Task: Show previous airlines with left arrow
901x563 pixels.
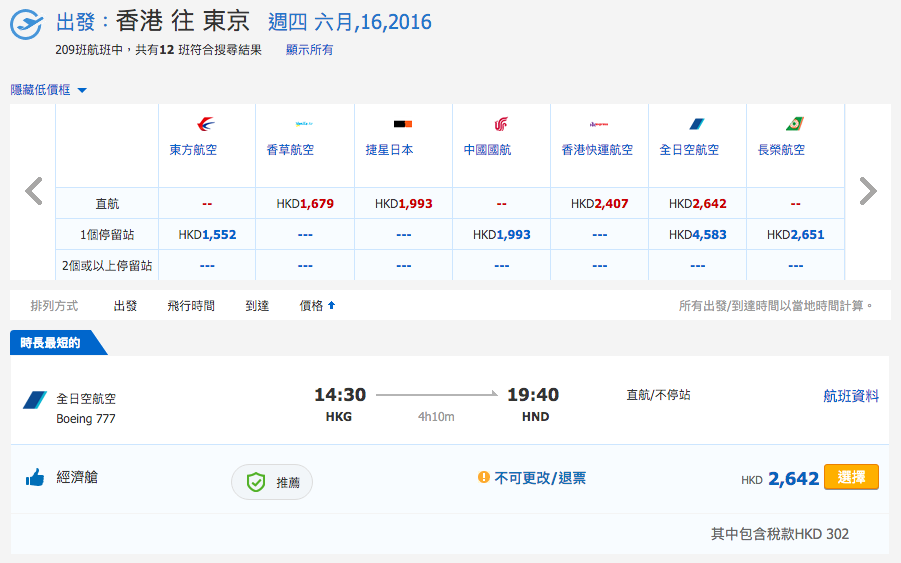Action: (x=34, y=191)
